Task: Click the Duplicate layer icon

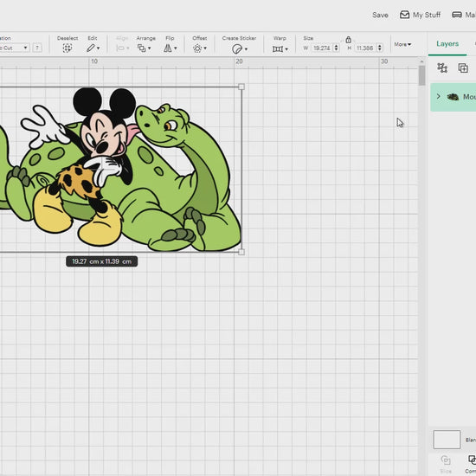Action: click(463, 68)
